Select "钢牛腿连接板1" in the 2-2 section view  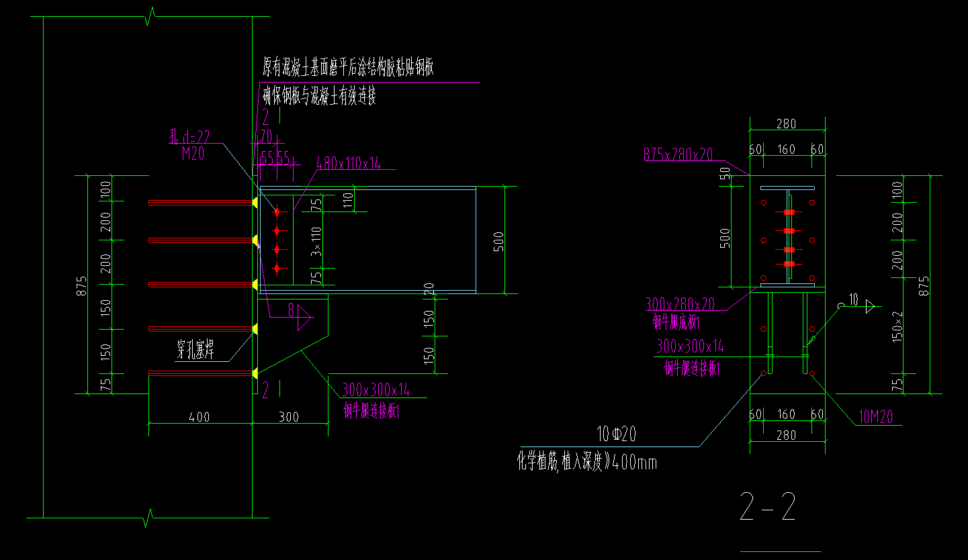(693, 368)
